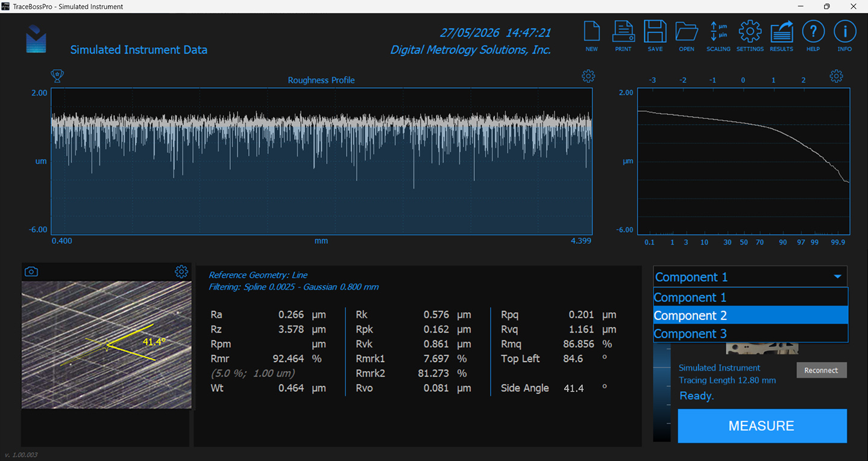Click the Rpk value 0.162
The height and width of the screenshot is (461, 868).
[436, 330]
